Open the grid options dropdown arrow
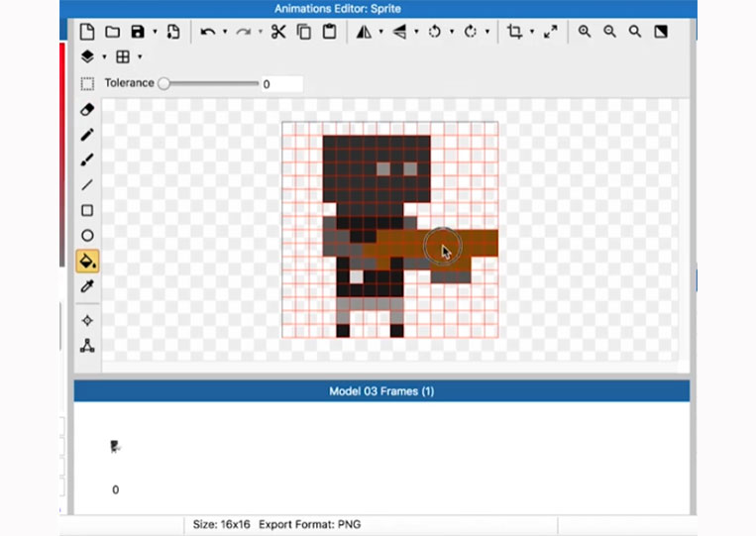 (140, 56)
